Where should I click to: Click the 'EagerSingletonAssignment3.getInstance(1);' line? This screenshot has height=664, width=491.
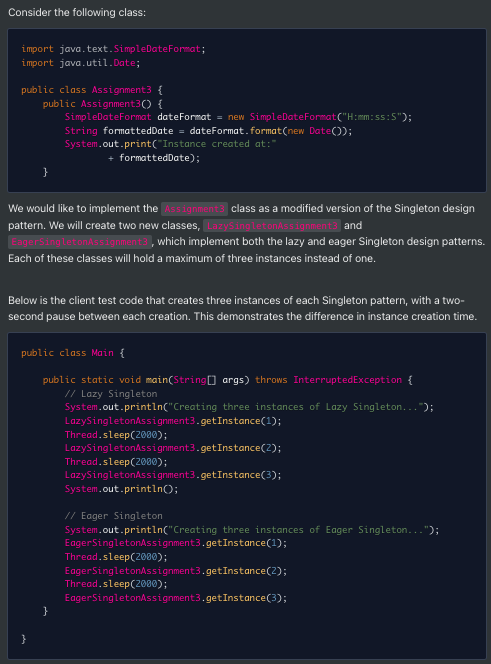pyautogui.click(x=175, y=543)
